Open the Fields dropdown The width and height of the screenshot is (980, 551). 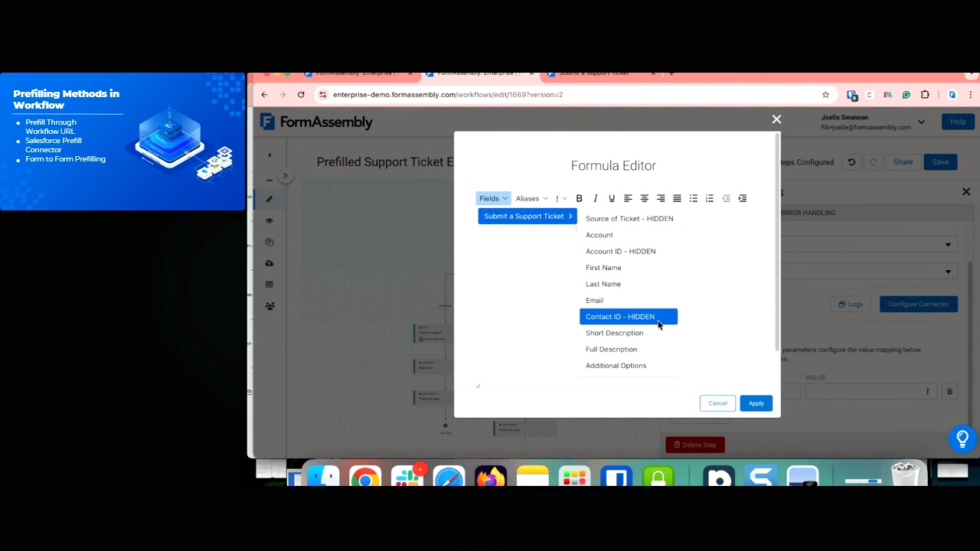[493, 198]
